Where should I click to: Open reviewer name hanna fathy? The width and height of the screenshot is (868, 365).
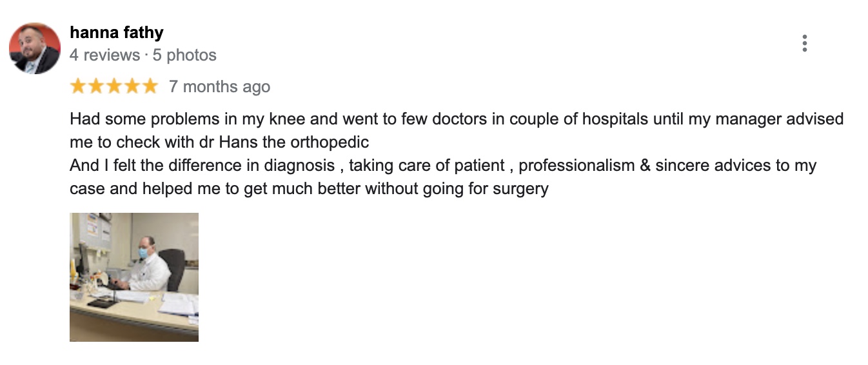[116, 32]
